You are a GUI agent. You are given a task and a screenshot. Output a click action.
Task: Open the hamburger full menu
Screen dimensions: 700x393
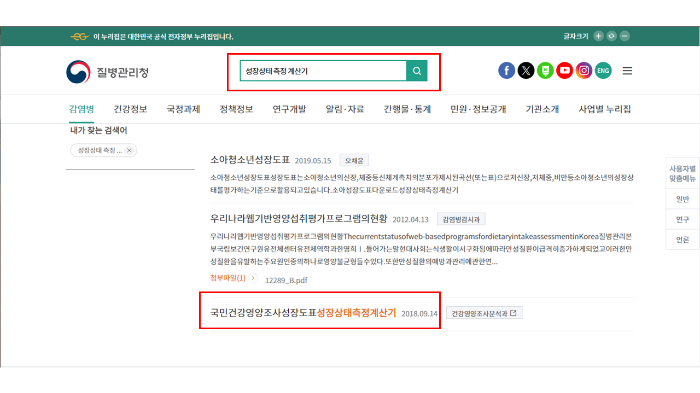point(627,71)
